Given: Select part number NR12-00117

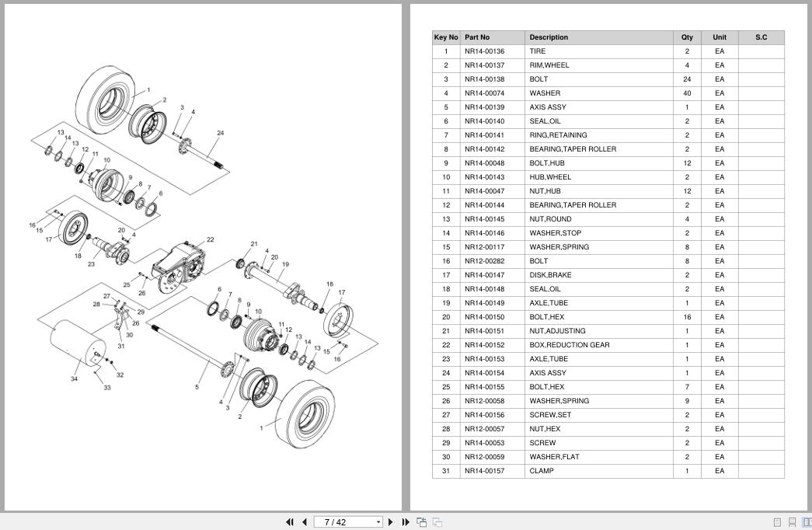Looking at the screenshot, I should tap(484, 247).
